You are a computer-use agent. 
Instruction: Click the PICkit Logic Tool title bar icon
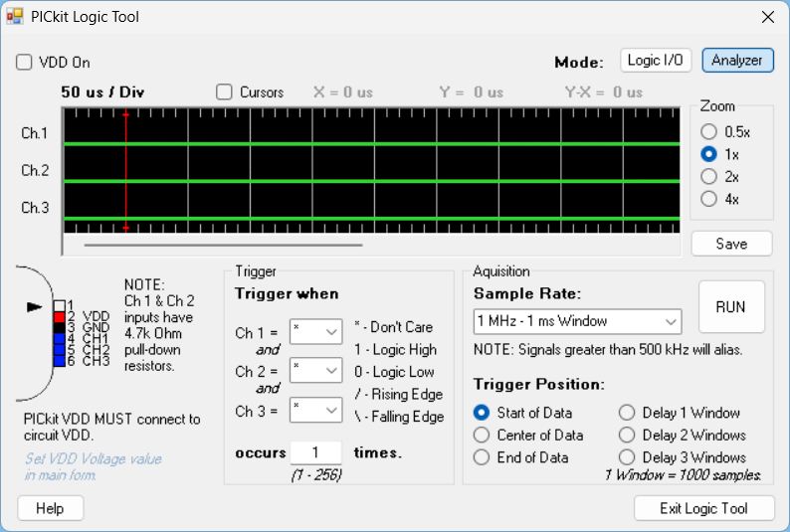[15, 17]
